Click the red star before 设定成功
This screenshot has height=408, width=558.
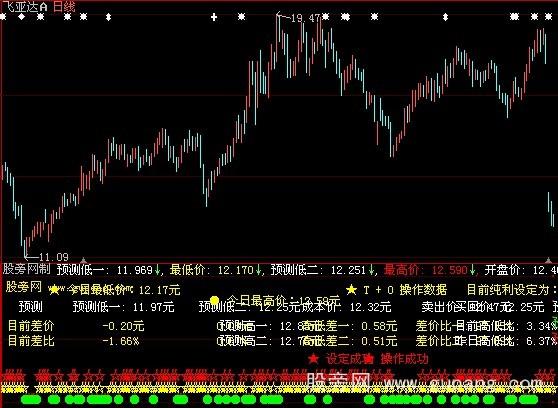point(313,359)
